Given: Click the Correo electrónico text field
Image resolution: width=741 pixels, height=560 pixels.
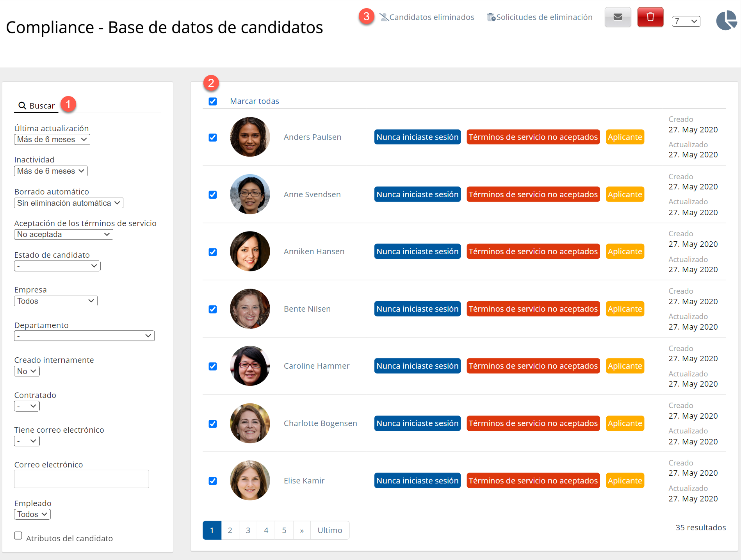Looking at the screenshot, I should tap(82, 479).
